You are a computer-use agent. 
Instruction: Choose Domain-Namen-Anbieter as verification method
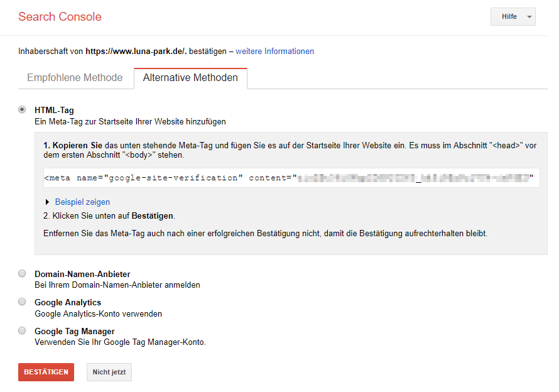click(x=22, y=273)
